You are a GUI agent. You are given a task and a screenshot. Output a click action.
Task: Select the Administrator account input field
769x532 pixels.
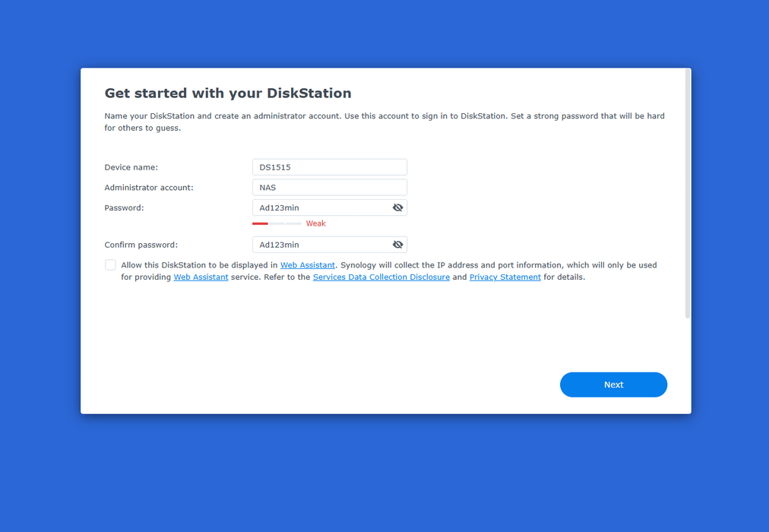[330, 187]
